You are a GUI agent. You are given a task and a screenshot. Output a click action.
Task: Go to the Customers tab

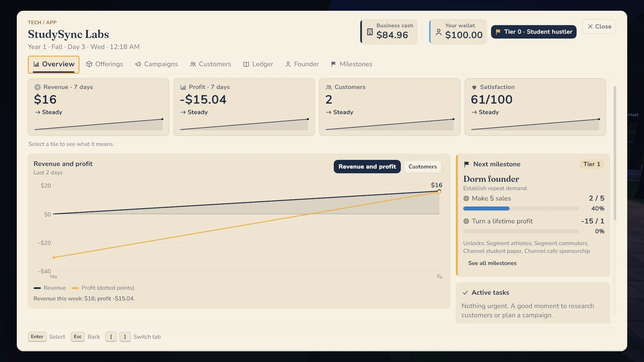click(x=210, y=64)
